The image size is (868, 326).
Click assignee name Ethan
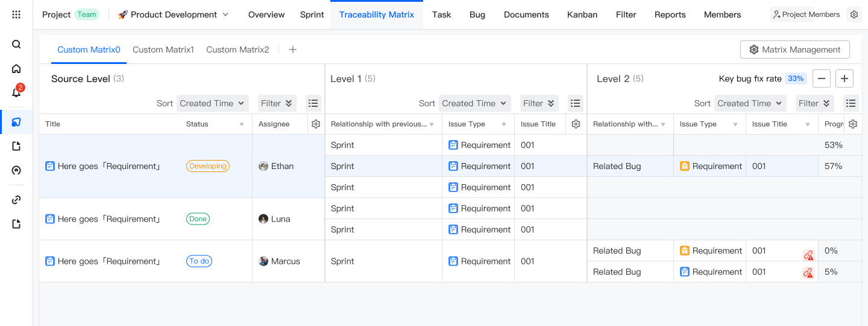coord(282,166)
